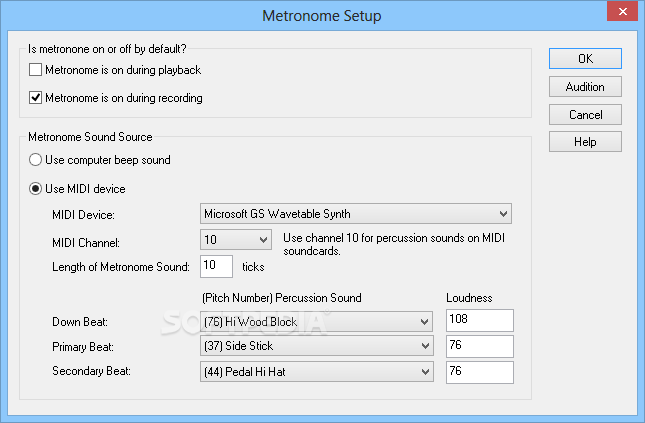Click the MIDI Channel dropdown arrow
Image resolution: width=645 pixels, height=423 pixels.
tap(264, 240)
